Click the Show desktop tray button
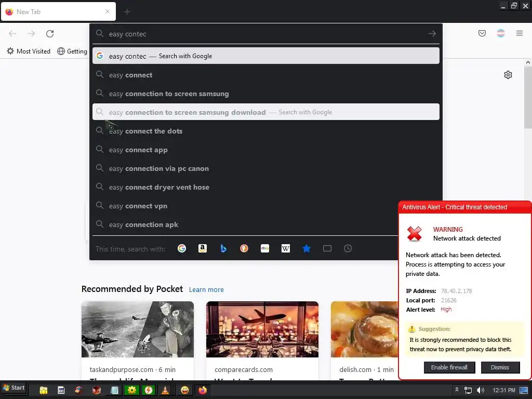Image resolution: width=532 pixels, height=399 pixels. pos(524,390)
